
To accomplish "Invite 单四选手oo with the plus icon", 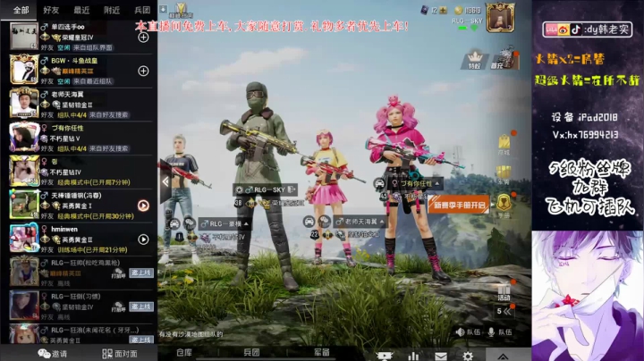I will (143, 38).
